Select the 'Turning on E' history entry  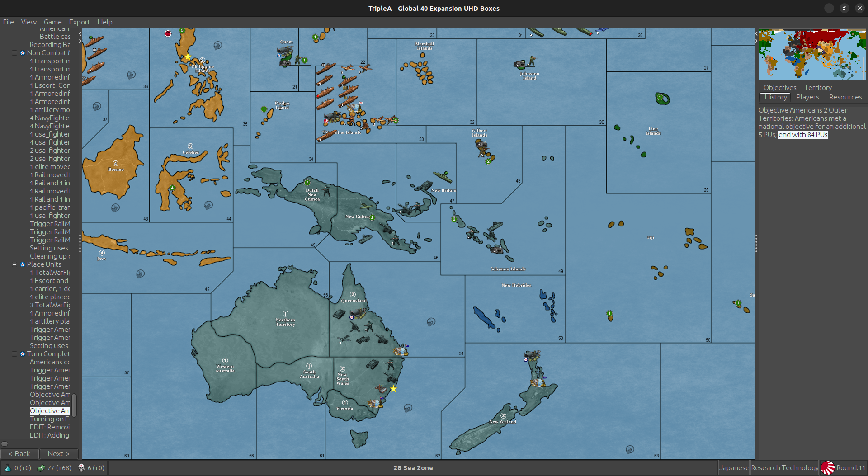50,419
